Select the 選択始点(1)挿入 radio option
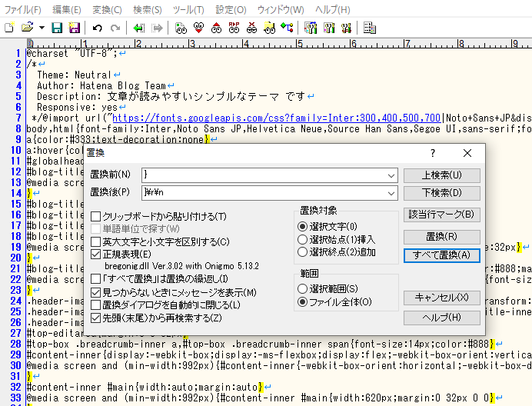Image resolution: width=532 pixels, height=406 pixels. [302, 240]
